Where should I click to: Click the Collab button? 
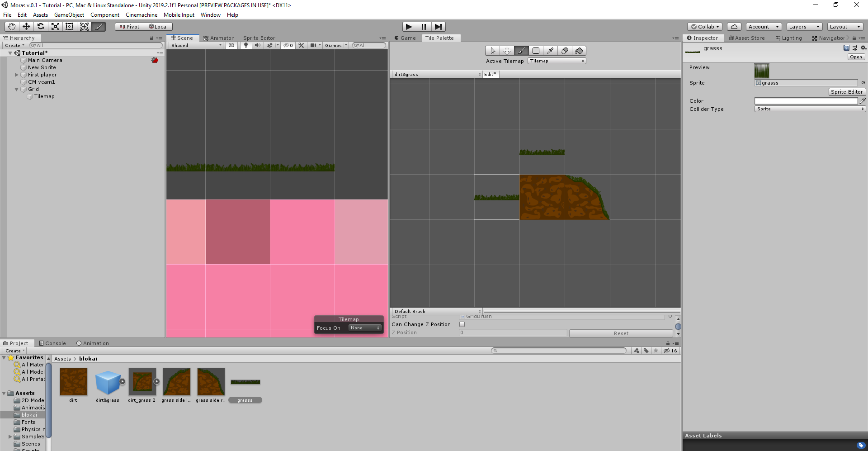(705, 27)
